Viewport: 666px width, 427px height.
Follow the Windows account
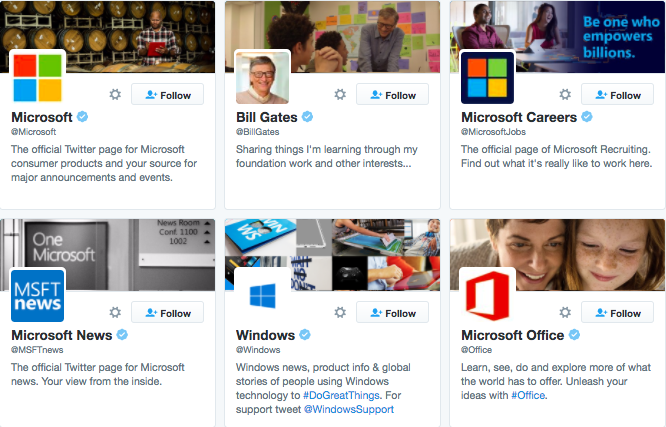[x=392, y=313]
